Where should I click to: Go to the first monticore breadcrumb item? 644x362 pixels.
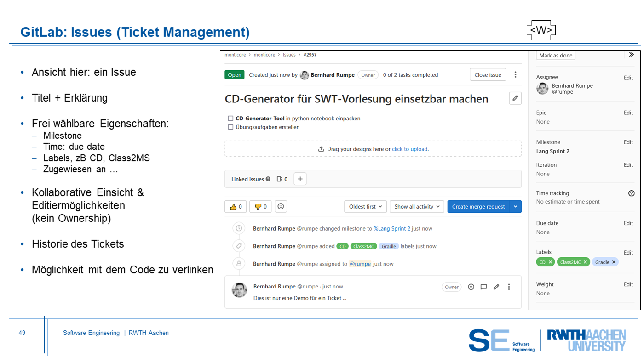235,55
